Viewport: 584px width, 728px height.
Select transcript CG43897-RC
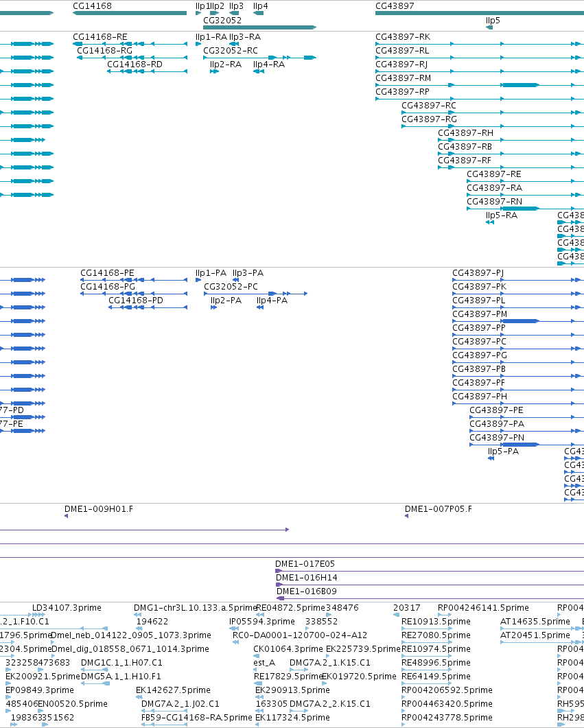point(429,106)
